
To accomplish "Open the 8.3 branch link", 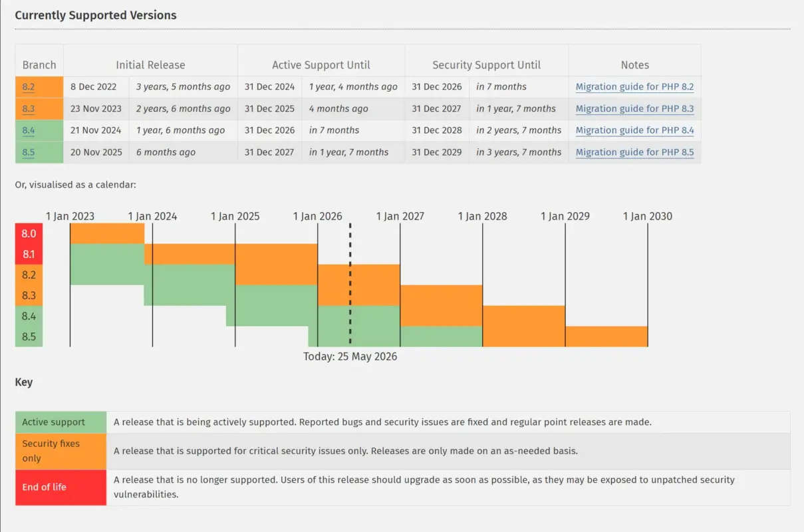I will (x=29, y=109).
